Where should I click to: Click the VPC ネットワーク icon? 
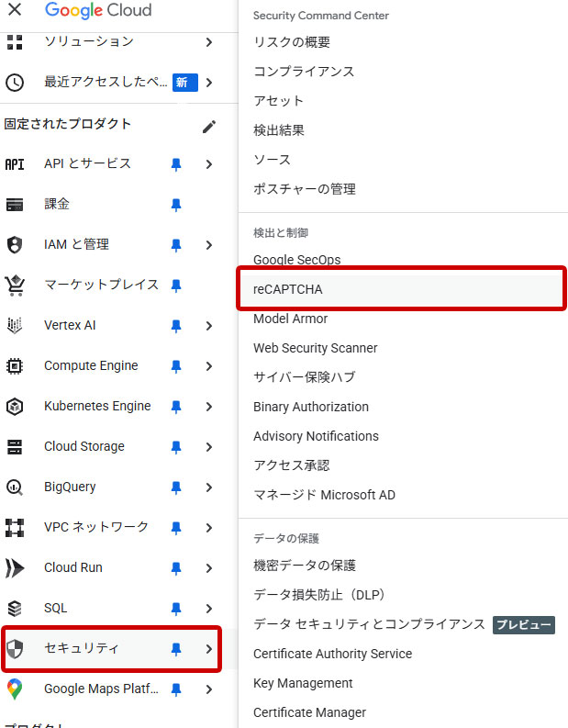coord(15,528)
